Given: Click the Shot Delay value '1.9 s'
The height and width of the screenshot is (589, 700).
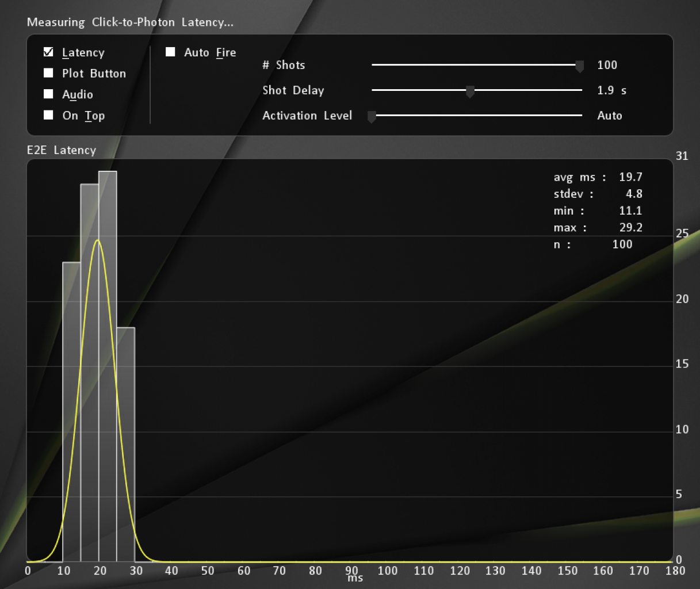Looking at the screenshot, I should (x=612, y=90).
